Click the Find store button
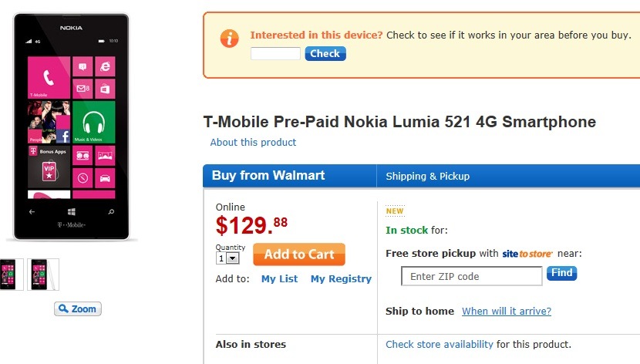 [561, 273]
